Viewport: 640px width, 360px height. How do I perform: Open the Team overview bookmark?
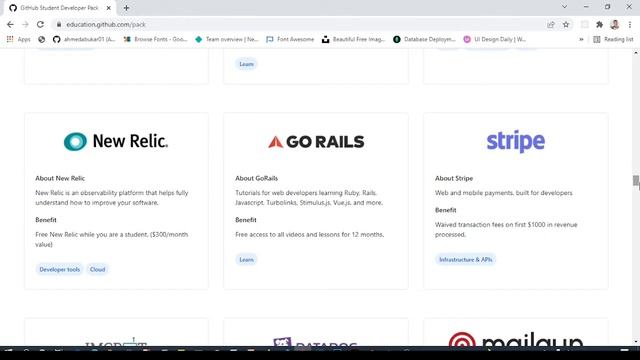pyautogui.click(x=227, y=39)
